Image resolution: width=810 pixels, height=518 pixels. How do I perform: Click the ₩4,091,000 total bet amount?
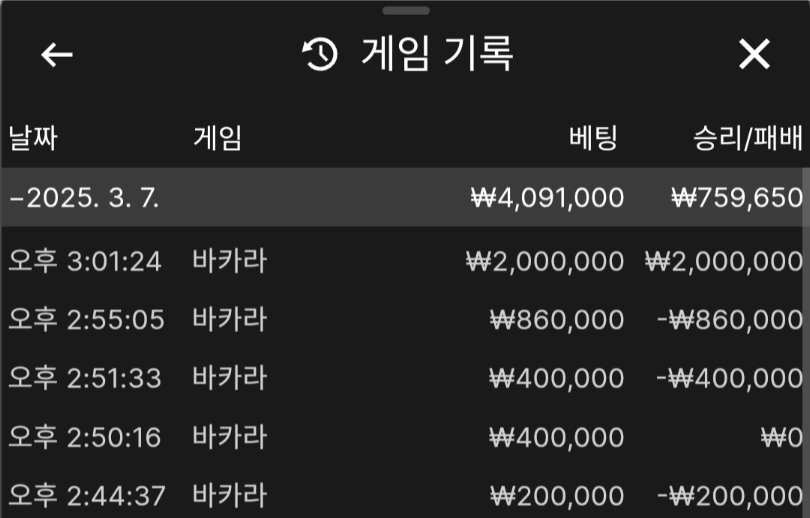548,197
